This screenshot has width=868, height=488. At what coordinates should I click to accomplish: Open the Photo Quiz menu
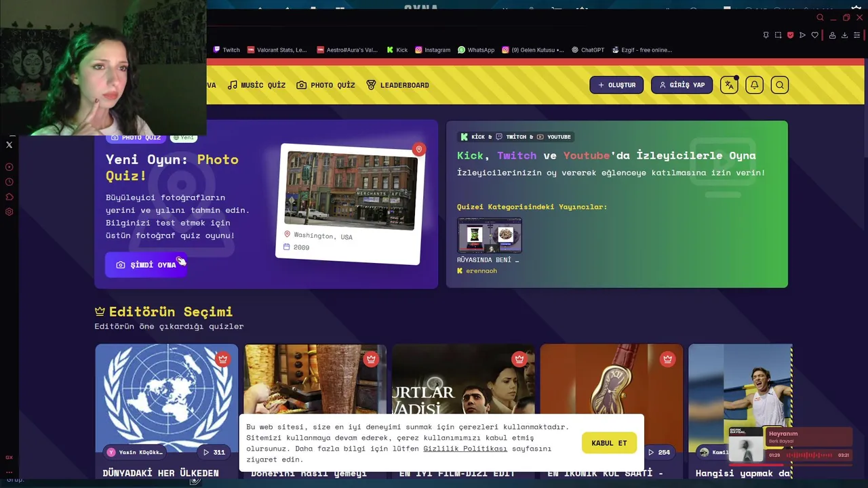(326, 85)
